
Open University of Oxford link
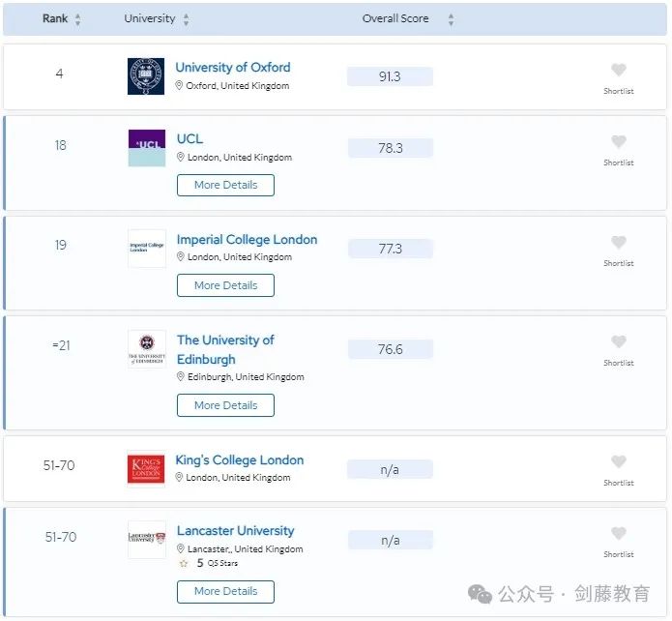[x=233, y=68]
